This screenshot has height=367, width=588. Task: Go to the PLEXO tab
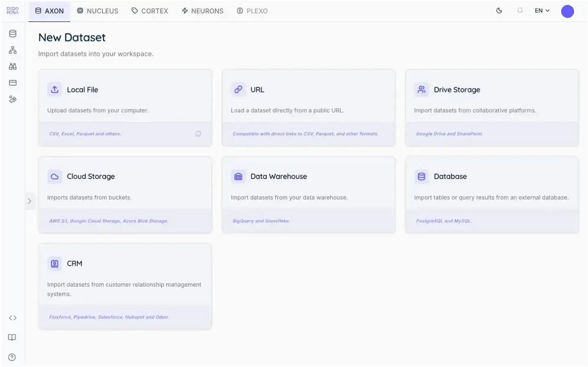click(252, 11)
